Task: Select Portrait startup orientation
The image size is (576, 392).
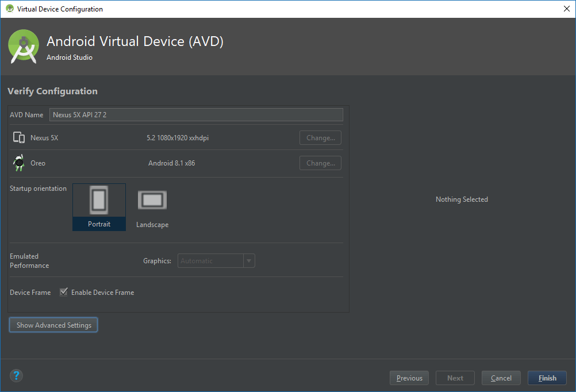Action: coord(99,207)
